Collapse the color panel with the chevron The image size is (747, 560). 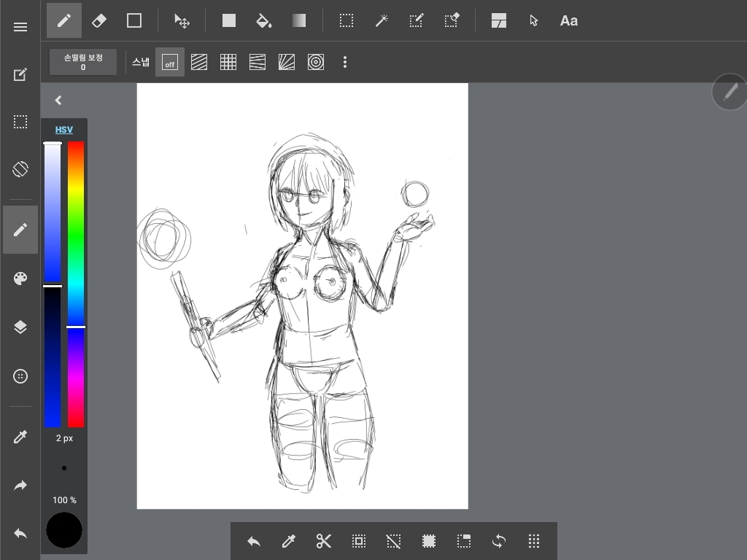(58, 101)
